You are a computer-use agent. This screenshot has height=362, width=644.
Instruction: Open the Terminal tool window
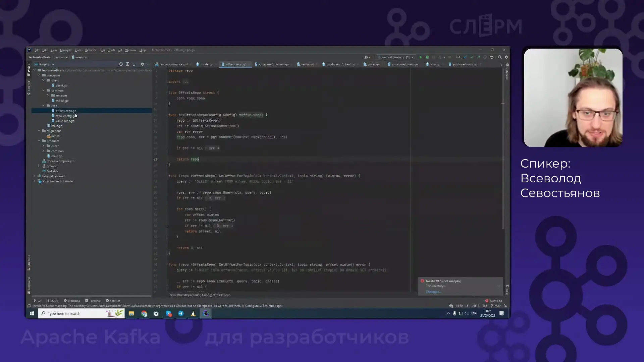click(x=93, y=301)
